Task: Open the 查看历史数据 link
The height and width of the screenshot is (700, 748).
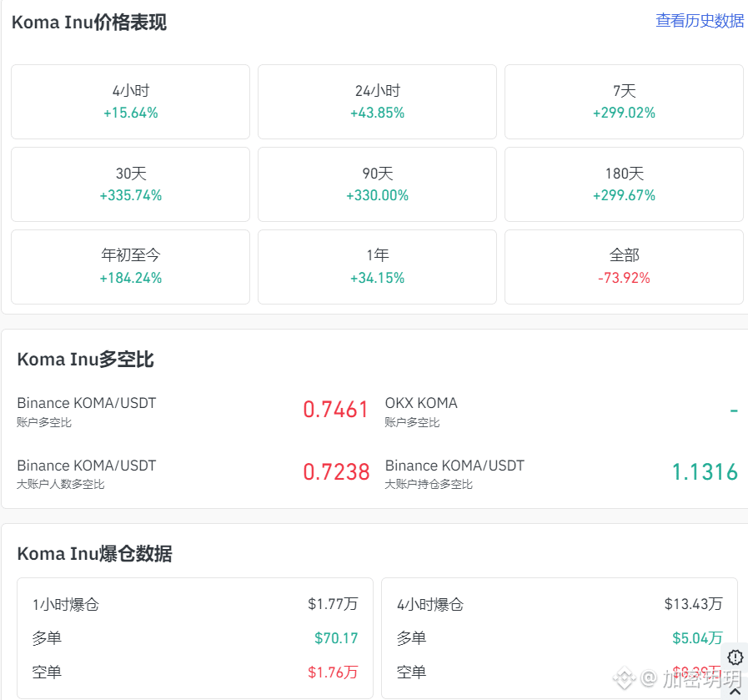Action: pyautogui.click(x=700, y=21)
